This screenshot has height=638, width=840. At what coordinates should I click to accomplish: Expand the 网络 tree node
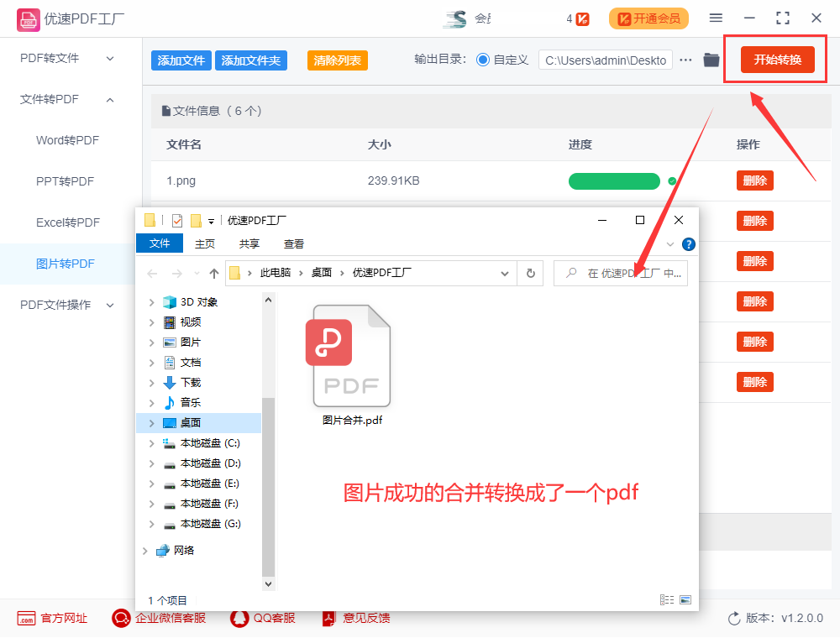coord(144,551)
